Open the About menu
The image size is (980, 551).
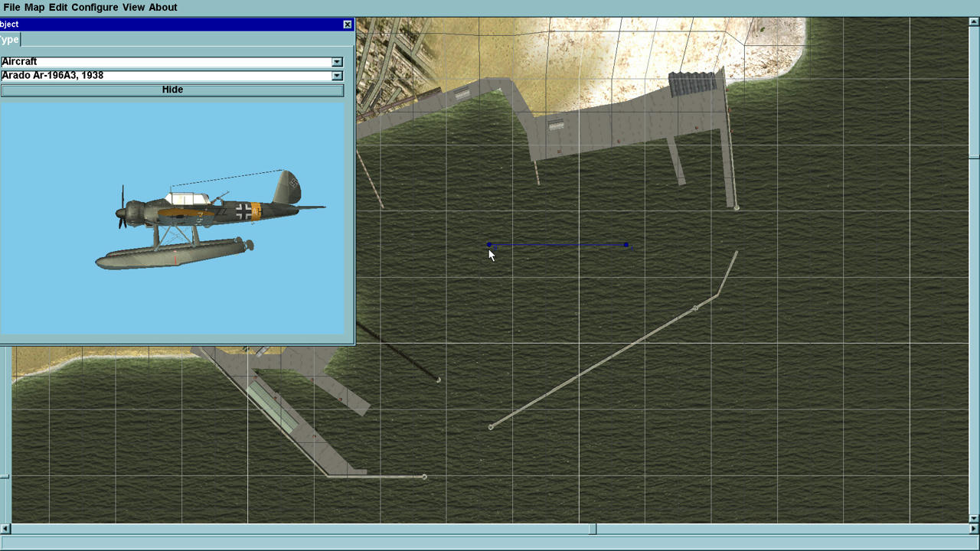(163, 7)
